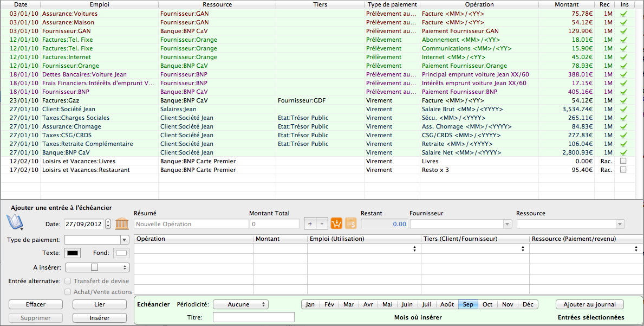Open the Emploi (Utilisation) cell popup
The height and width of the screenshot is (326, 644).
coord(415,249)
